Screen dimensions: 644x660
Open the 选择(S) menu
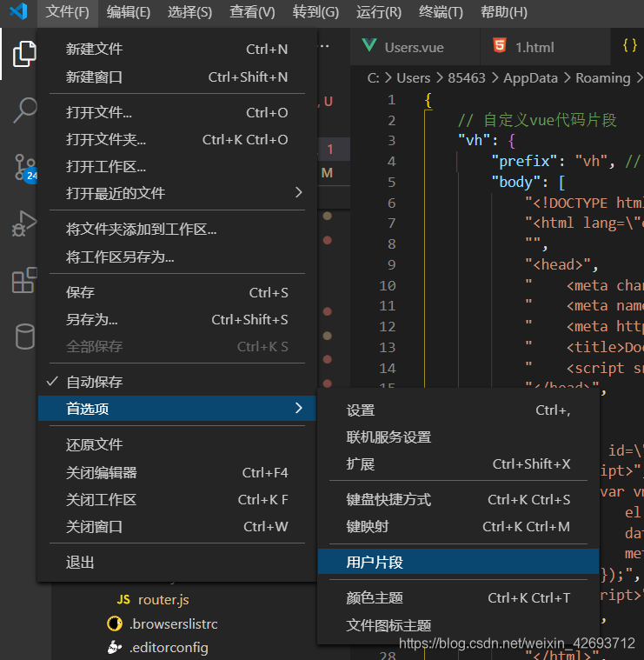[x=189, y=12]
